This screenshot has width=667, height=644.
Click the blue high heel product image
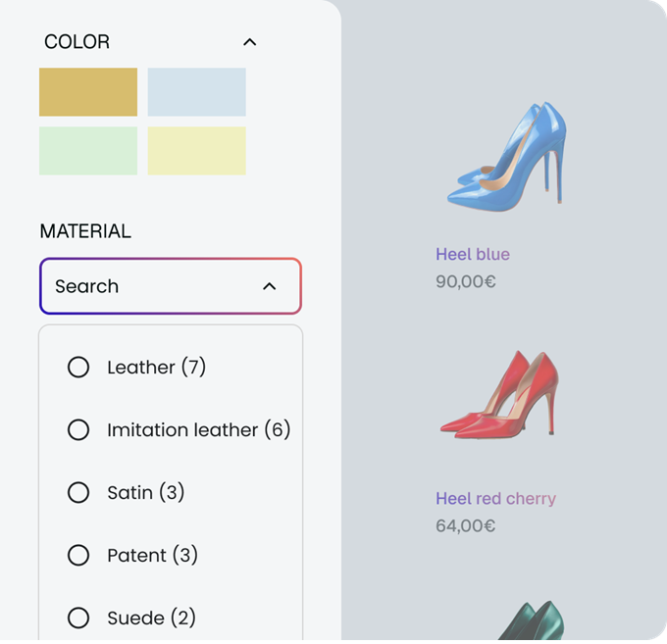508,157
